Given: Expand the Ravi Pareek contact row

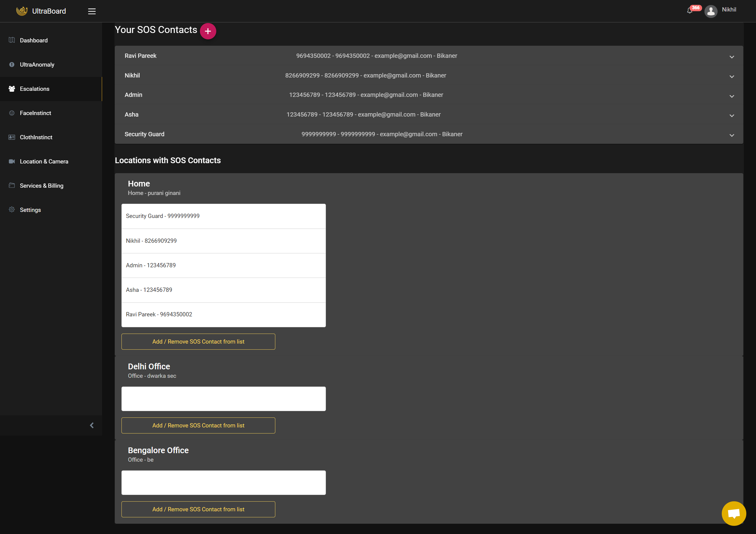Looking at the screenshot, I should (732, 57).
